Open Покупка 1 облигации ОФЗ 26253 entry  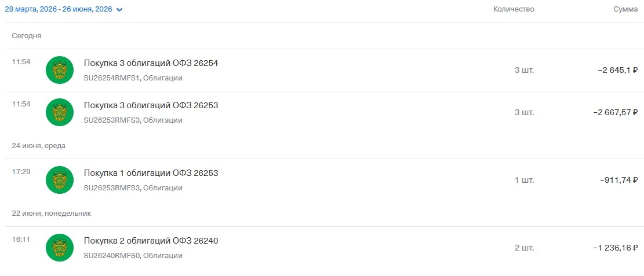point(322,180)
